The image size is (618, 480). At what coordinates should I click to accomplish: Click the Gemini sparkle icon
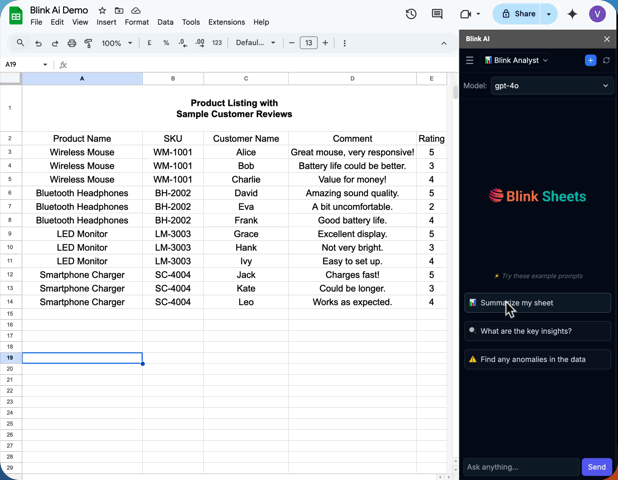coord(572,14)
